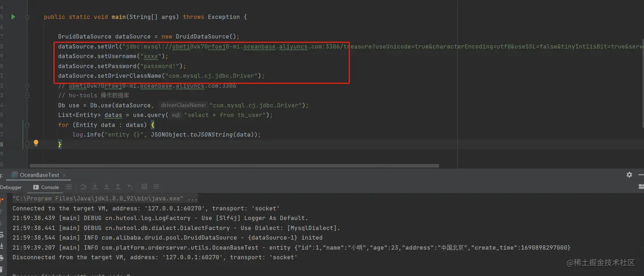Click the Force Step Into debug icon
The width and height of the screenshot is (644, 276).
coord(106,187)
